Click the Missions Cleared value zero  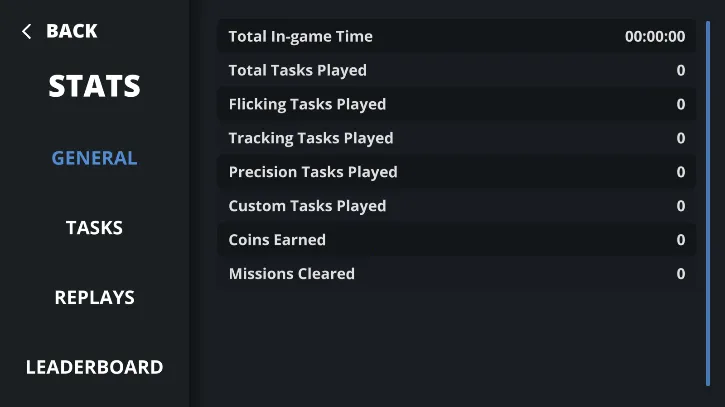coord(681,274)
